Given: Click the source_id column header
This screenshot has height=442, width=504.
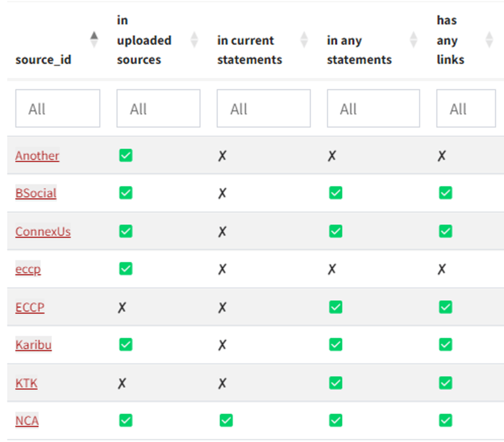Looking at the screenshot, I should (x=43, y=59).
